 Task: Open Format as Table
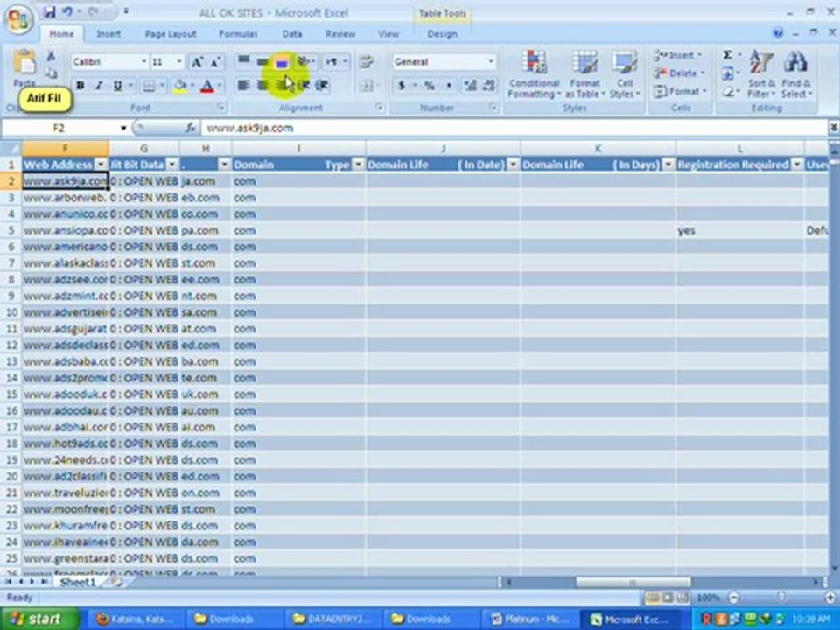tap(584, 73)
